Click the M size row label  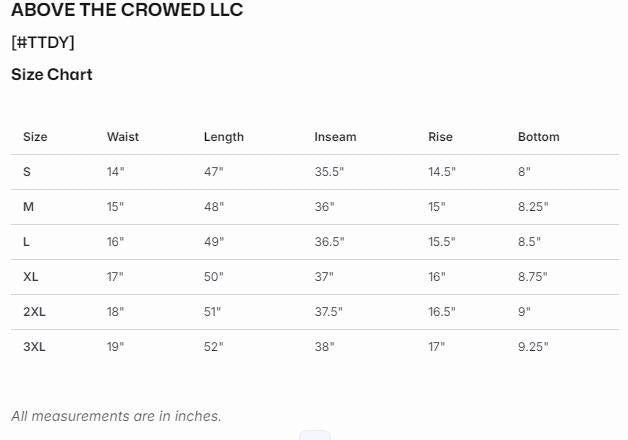pyautogui.click(x=29, y=207)
